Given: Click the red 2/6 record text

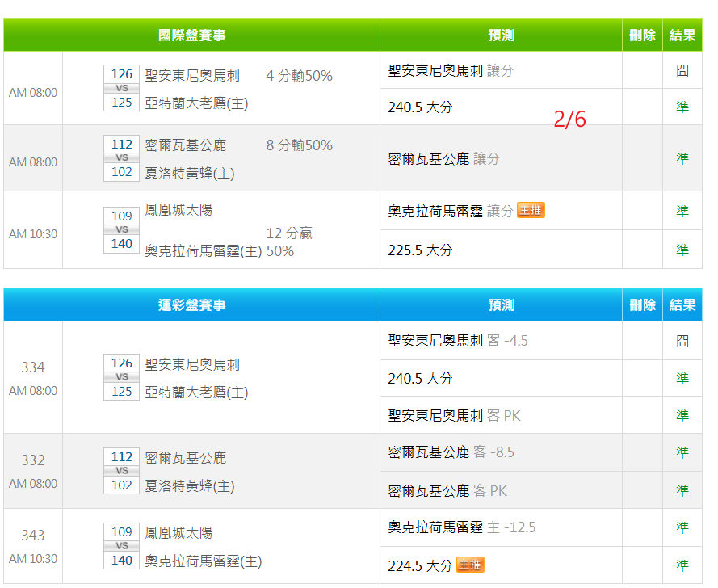Looking at the screenshot, I should point(569,120).
